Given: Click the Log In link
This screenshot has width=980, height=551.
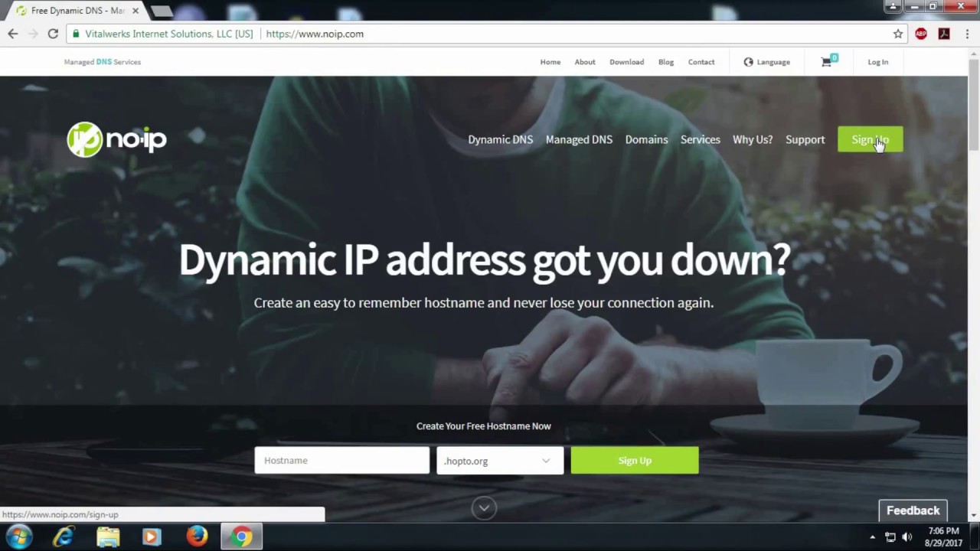Looking at the screenshot, I should coord(878,62).
